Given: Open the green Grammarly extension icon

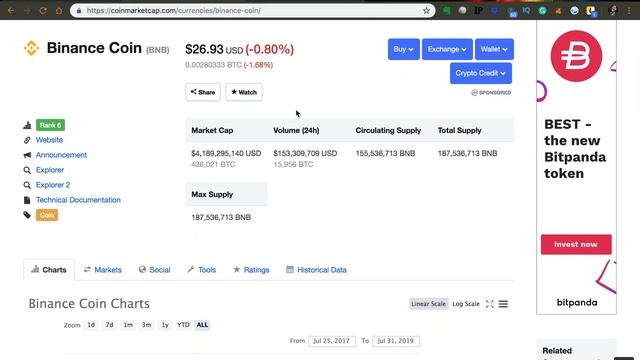Looking at the screenshot, I should coord(542,11).
